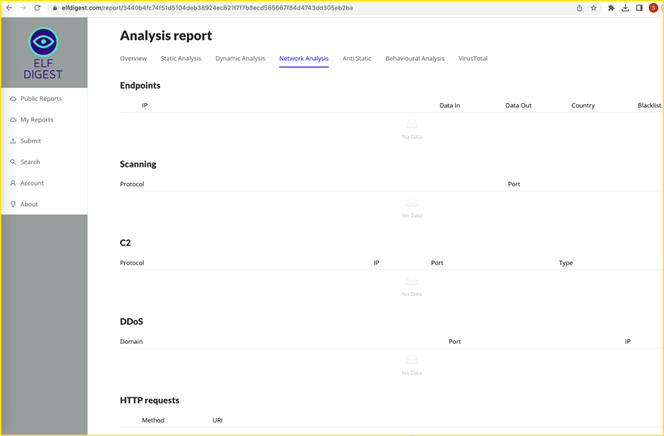Toggle browser side panel icon
Image resolution: width=664 pixels, height=436 pixels.
pos(639,8)
